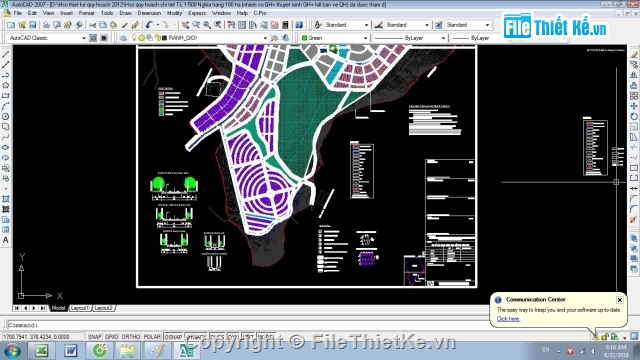Click the 'Click here' Communication Center link
640x360 pixels.
[x=508, y=319]
